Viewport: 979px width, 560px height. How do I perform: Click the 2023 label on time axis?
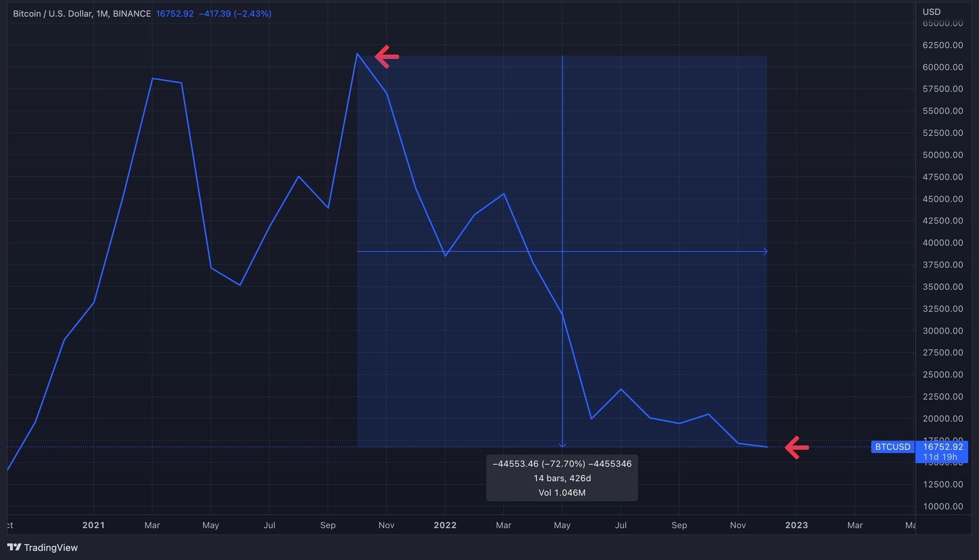point(796,525)
